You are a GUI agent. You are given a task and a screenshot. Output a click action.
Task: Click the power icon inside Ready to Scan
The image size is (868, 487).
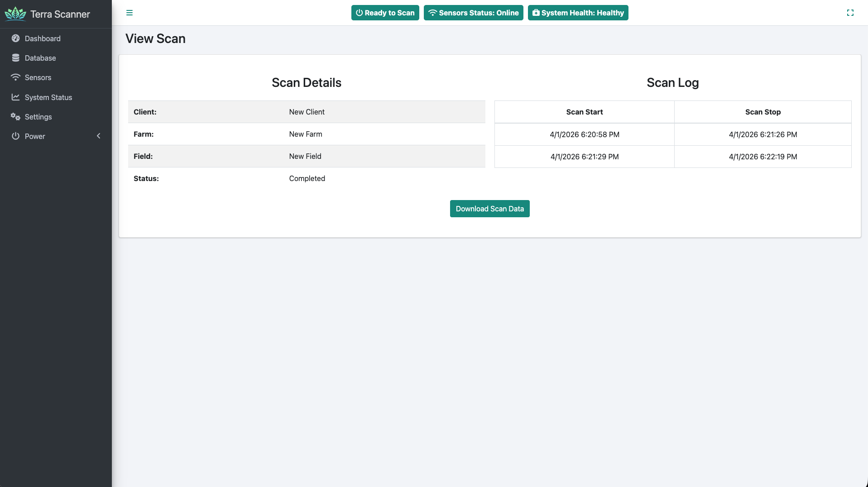click(x=360, y=13)
